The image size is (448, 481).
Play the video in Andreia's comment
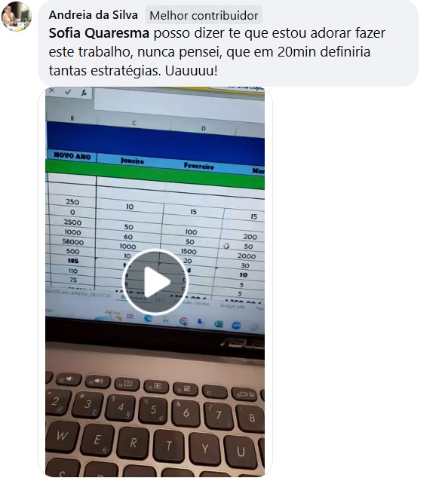coord(155,282)
